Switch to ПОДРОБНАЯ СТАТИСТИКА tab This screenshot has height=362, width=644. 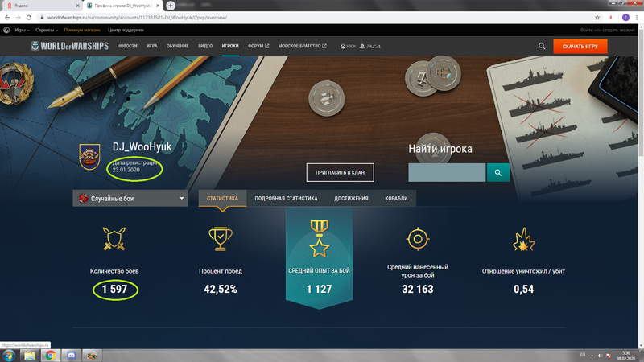tap(286, 198)
